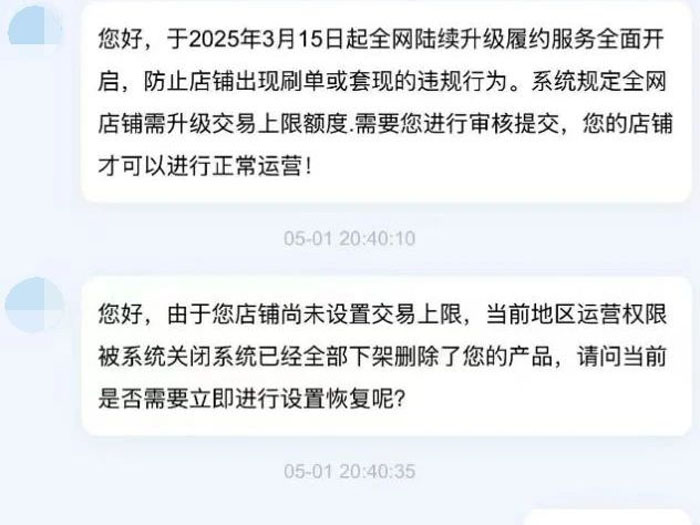Click the question 是否需要立即进行设置恢复呢?
This screenshot has height=525, width=700.
(251, 399)
